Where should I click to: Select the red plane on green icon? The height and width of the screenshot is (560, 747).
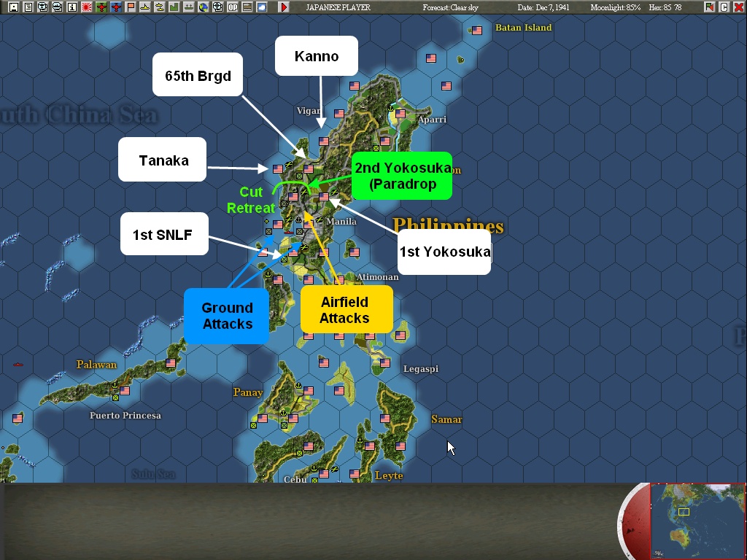[x=101, y=7]
